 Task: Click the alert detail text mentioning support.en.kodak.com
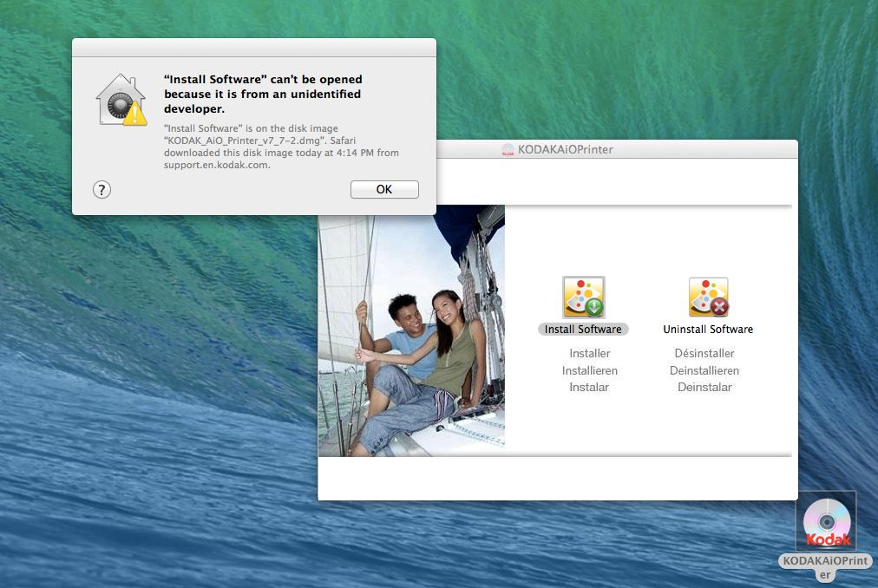pos(281,147)
